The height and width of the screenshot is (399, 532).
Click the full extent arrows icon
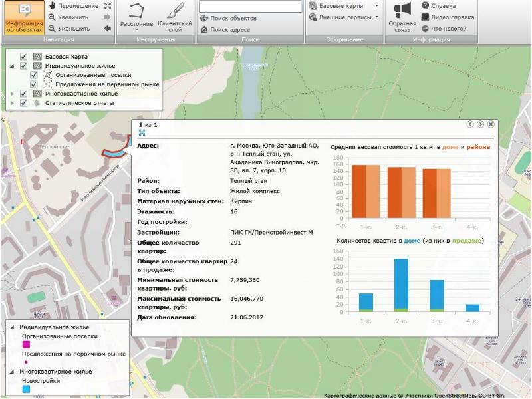click(108, 6)
